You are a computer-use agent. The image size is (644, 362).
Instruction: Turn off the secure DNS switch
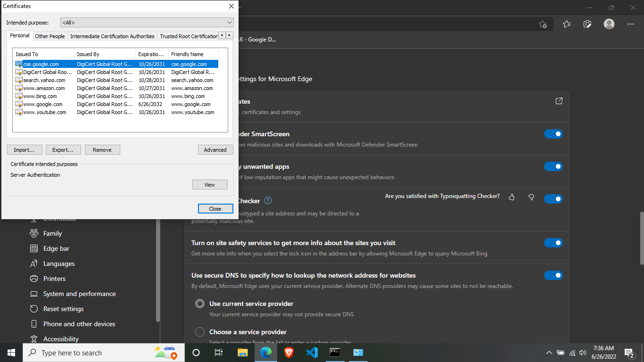click(x=553, y=275)
